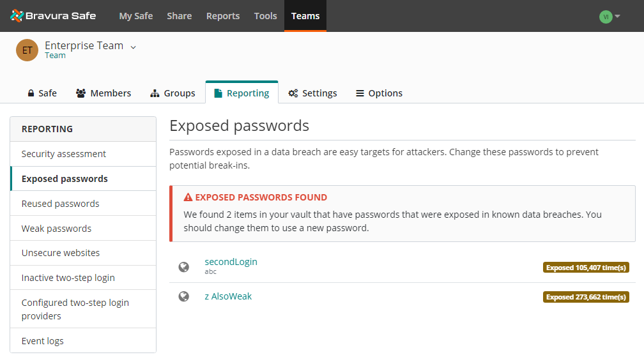
Task: Open Weak passwords report
Action: point(83,229)
